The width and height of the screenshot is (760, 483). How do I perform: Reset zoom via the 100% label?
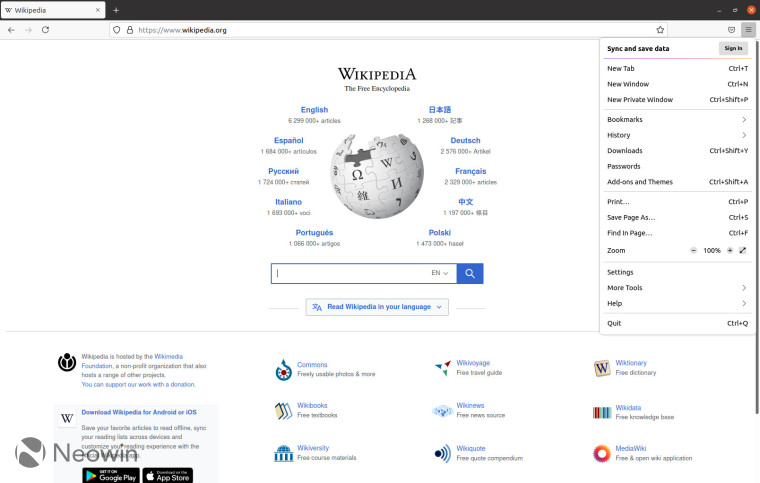point(712,250)
